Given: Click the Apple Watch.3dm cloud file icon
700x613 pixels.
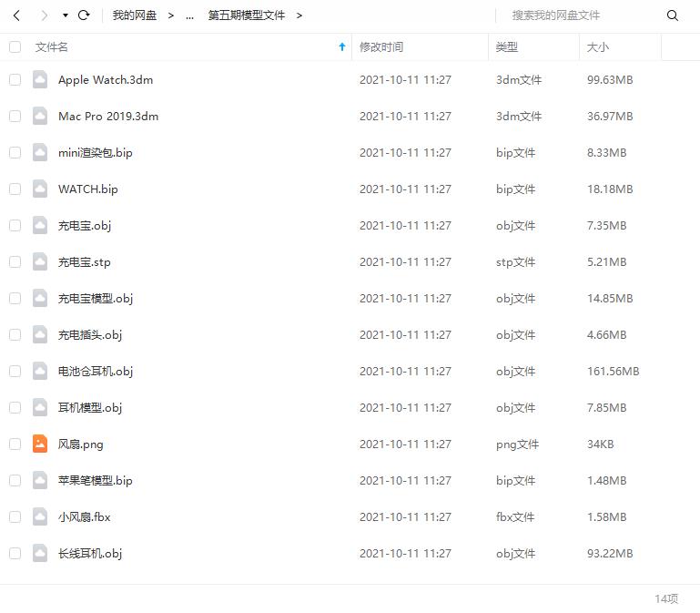Looking at the screenshot, I should click(x=40, y=80).
